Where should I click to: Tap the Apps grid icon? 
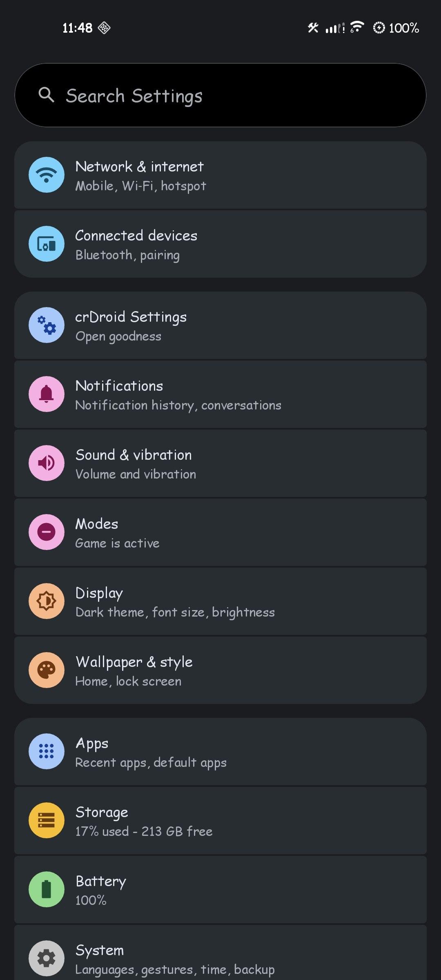point(47,751)
